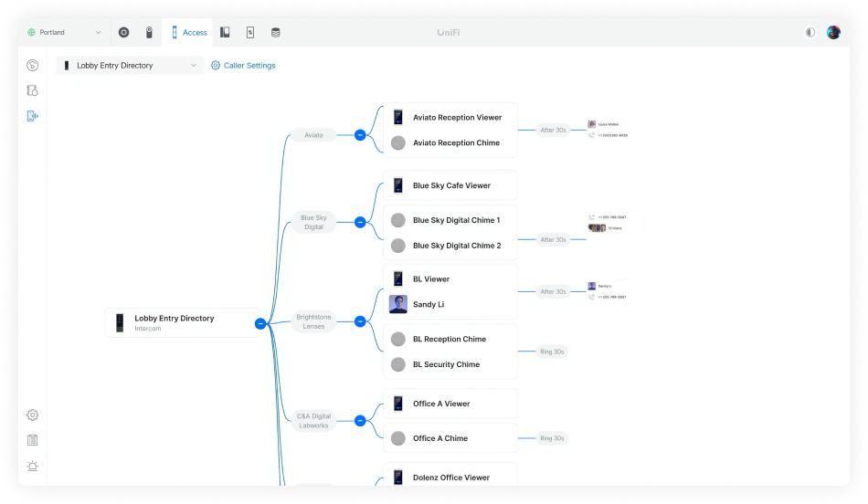868x504 pixels.
Task: Open the database-style app icon in top bar
Action: pyautogui.click(x=275, y=33)
